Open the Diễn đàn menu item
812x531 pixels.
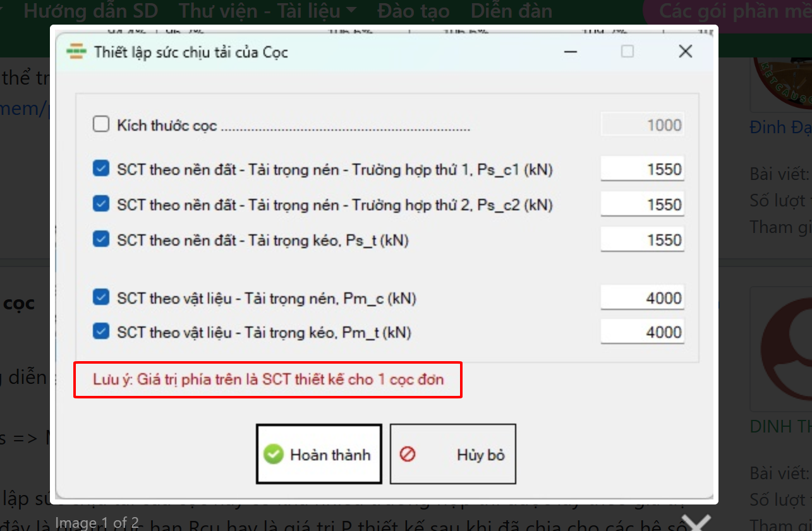pos(511,11)
